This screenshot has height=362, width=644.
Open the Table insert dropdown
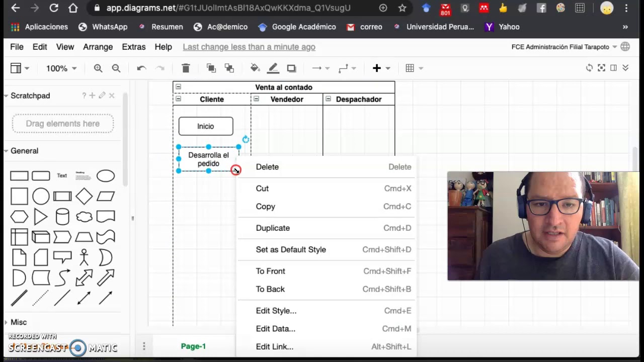(x=414, y=68)
